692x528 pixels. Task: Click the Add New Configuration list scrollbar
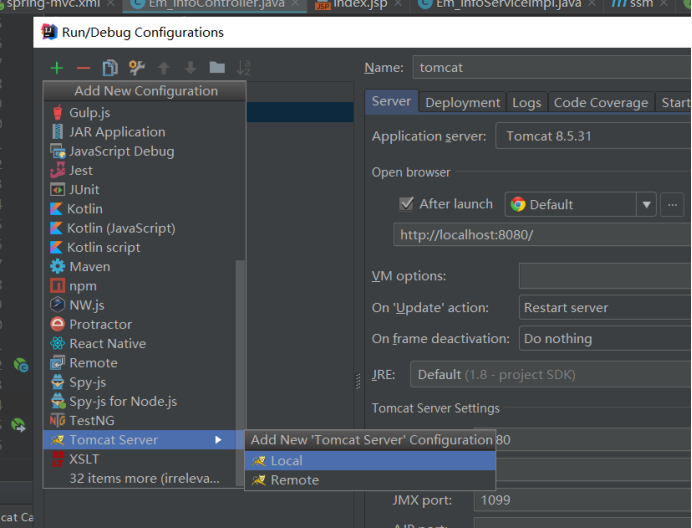pos(240,371)
